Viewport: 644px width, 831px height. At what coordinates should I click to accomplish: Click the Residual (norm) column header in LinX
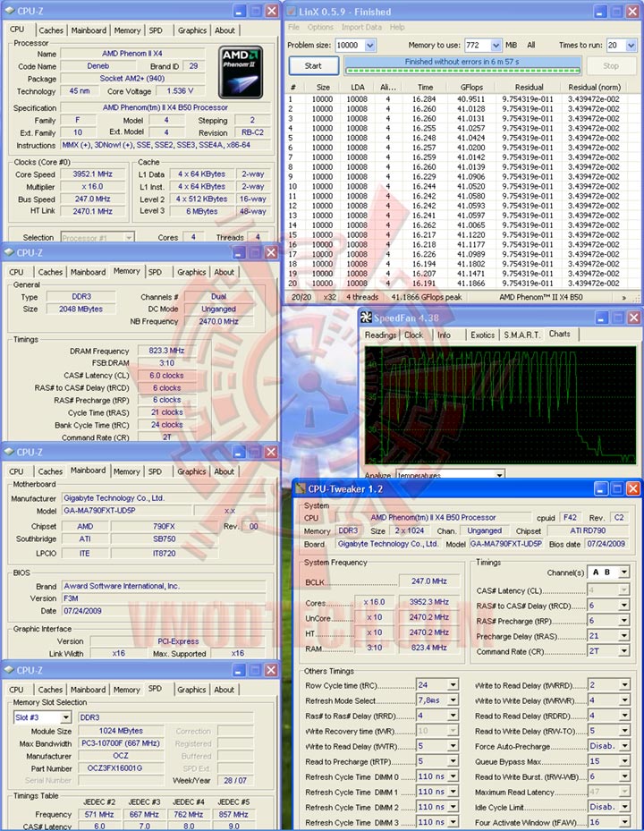594,87
